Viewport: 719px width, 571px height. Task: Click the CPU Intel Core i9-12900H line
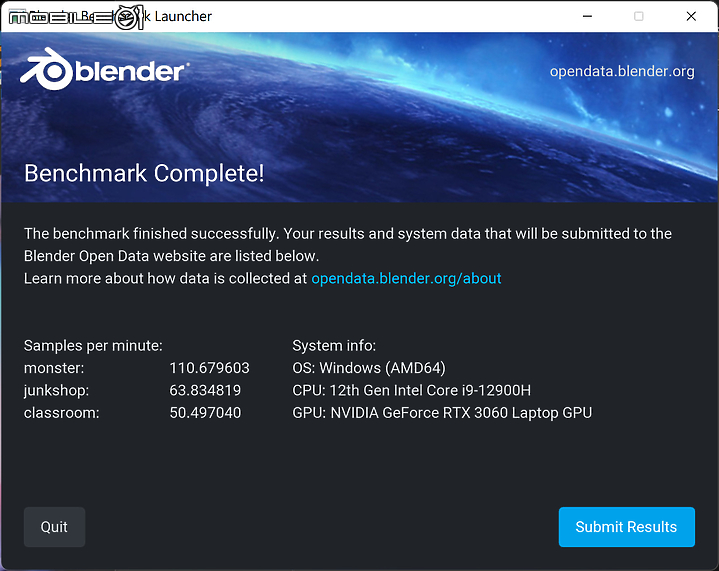[x=412, y=390]
